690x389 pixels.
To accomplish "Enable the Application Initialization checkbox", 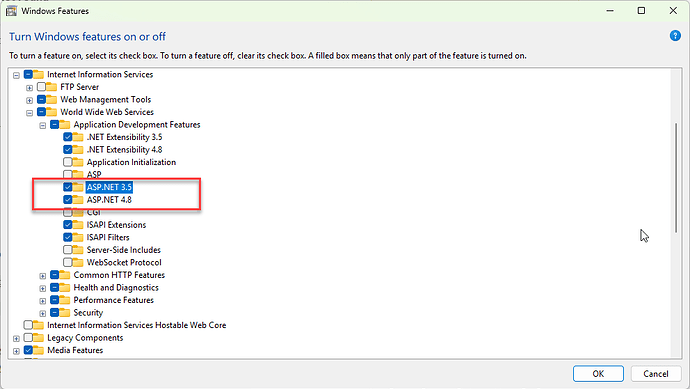I will pos(67,162).
